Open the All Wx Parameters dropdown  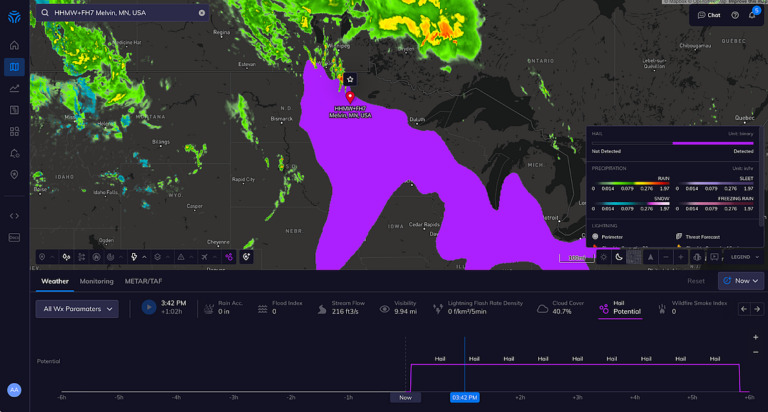[77, 309]
